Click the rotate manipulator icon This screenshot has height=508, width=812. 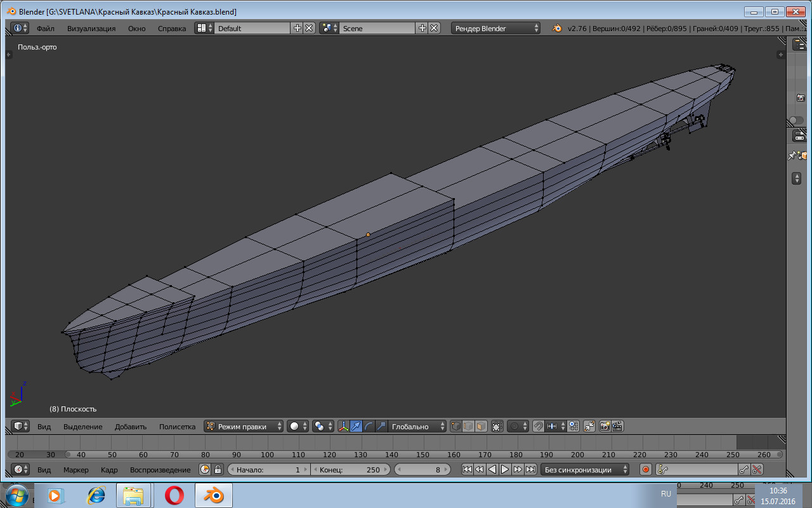coord(369,427)
